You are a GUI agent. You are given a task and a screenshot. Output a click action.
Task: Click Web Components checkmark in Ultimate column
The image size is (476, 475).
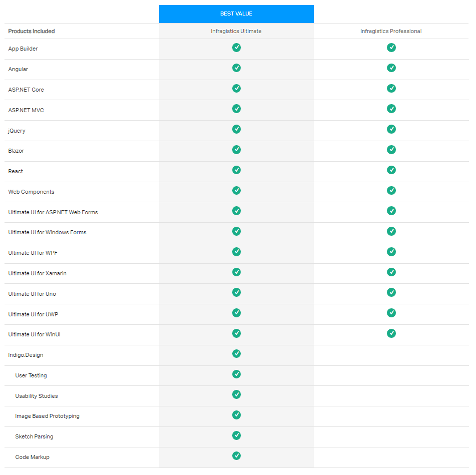(x=236, y=191)
